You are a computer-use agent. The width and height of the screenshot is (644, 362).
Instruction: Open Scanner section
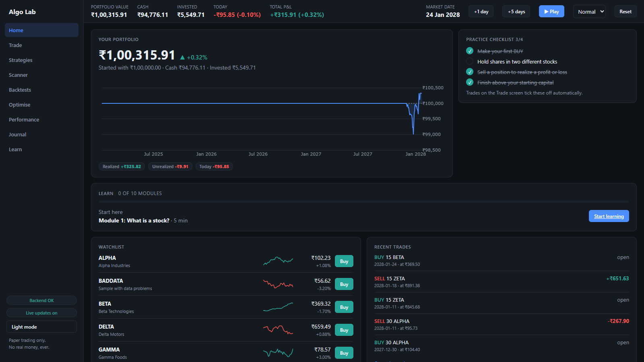click(x=41, y=75)
